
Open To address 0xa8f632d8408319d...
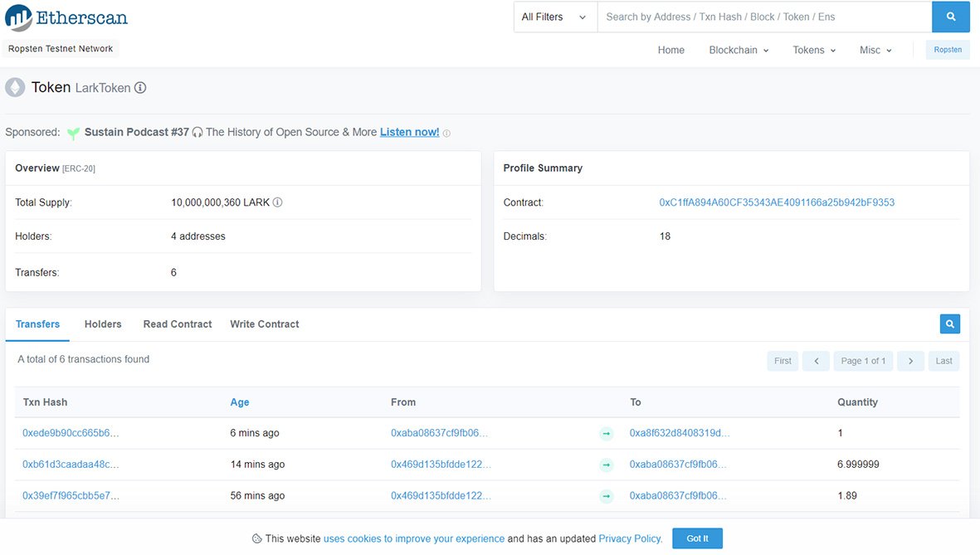pyautogui.click(x=680, y=433)
